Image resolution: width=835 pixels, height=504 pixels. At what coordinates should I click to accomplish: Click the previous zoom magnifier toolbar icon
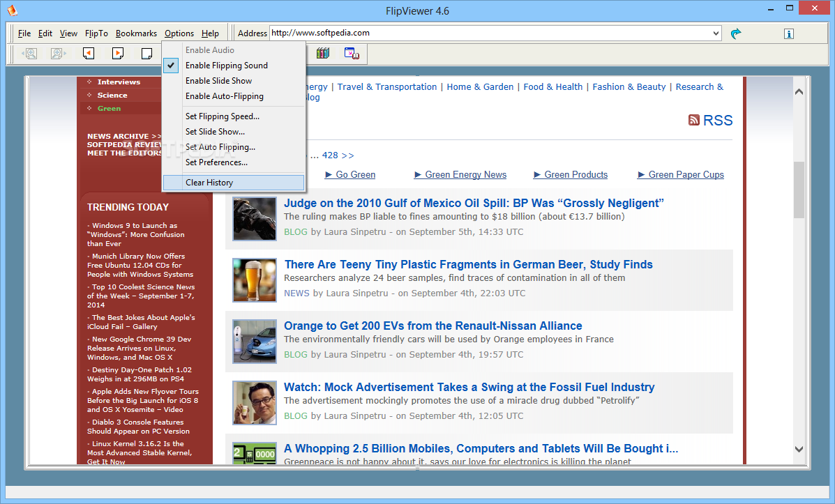30,53
